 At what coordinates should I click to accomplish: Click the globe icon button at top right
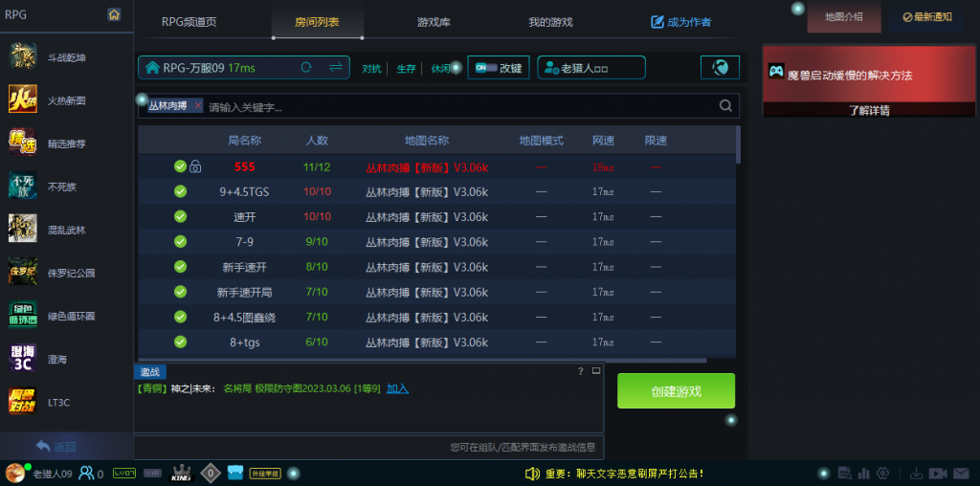pyautogui.click(x=721, y=67)
